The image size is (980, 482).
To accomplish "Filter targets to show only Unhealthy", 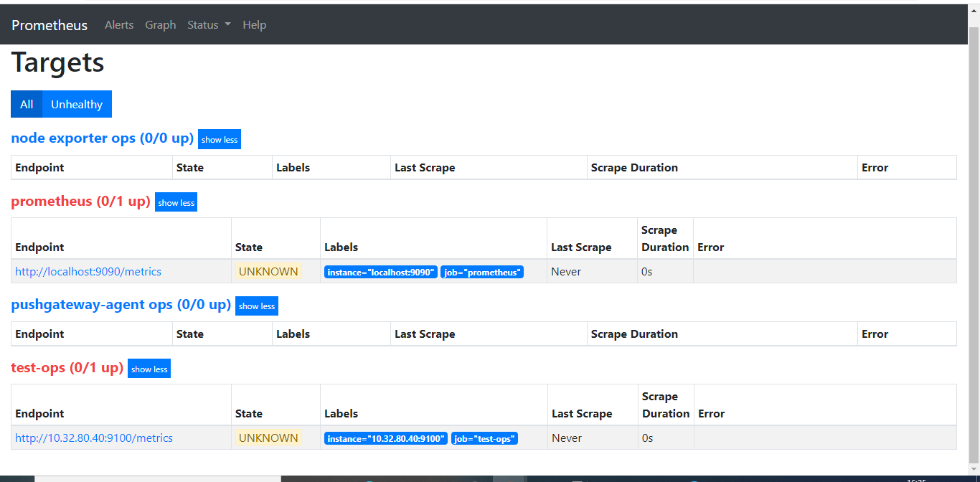I will click(76, 104).
